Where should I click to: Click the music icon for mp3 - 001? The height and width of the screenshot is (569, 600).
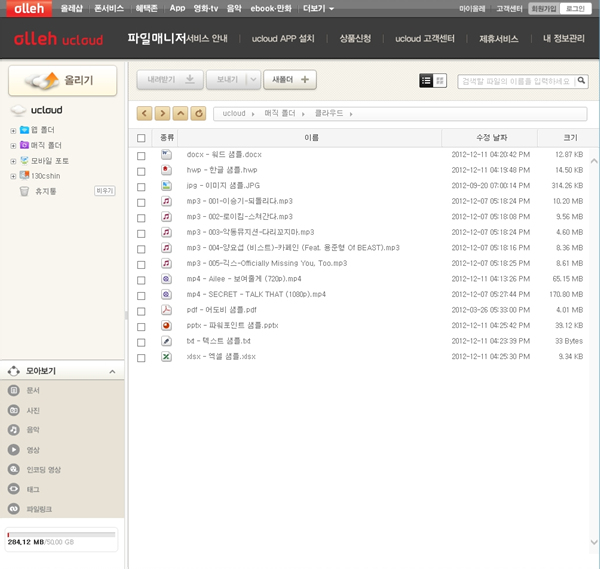pos(166,201)
